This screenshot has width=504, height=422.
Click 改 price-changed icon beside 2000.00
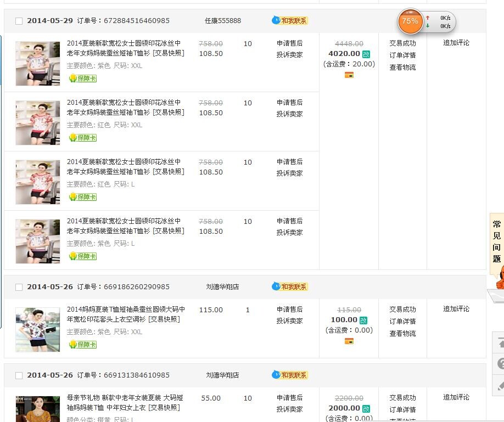pos(366,408)
